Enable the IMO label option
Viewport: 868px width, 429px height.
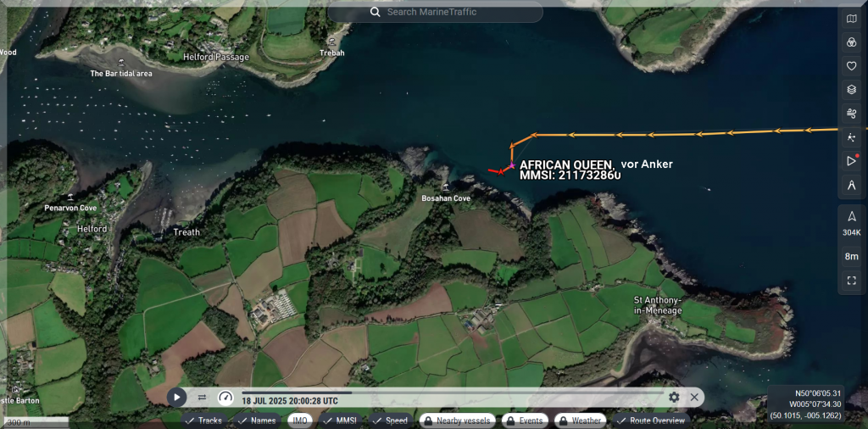click(x=300, y=421)
